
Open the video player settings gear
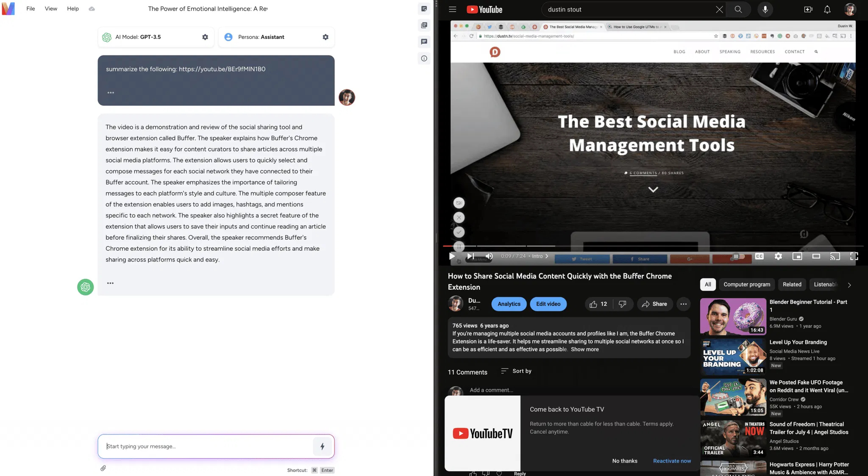(778, 256)
